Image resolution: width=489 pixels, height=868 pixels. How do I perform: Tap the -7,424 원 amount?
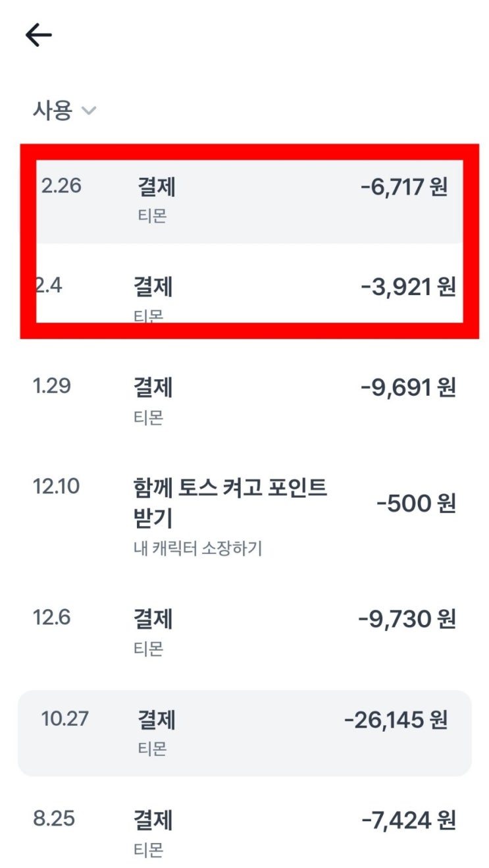(x=408, y=821)
